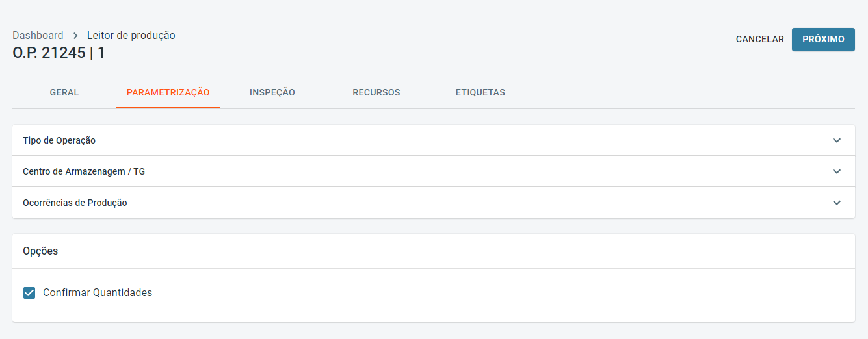Uncheck the Confirmar Quantidades checkbox
Image resolution: width=868 pixels, height=339 pixels.
(x=29, y=293)
